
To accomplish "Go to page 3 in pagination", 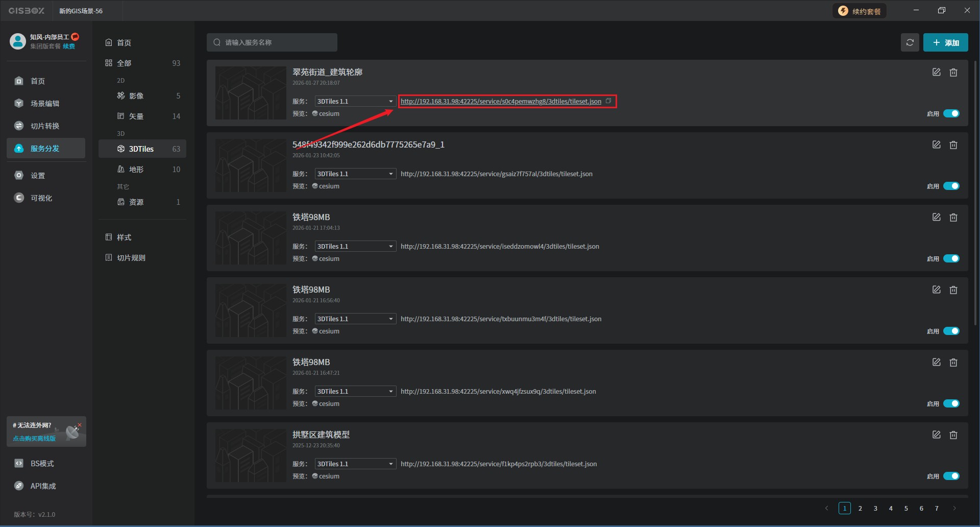I will coord(875,508).
